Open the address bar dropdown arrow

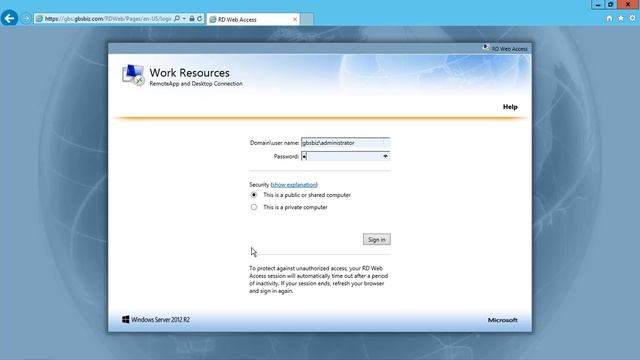[184, 19]
